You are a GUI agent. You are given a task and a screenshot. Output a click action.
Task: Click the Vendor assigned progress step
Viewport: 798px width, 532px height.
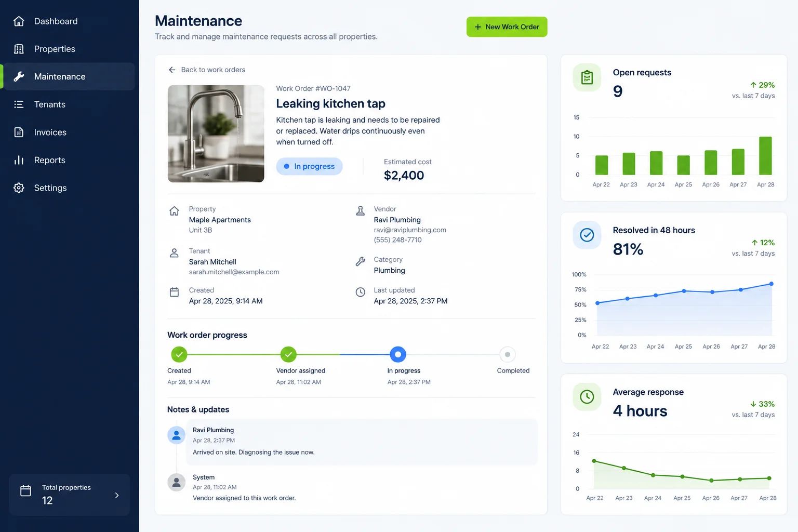coord(288,354)
